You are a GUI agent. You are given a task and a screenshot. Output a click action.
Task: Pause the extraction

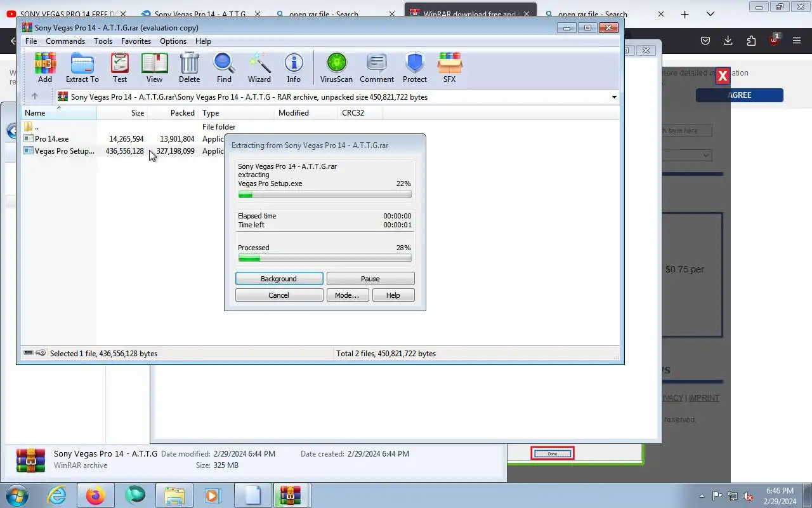[x=370, y=279]
